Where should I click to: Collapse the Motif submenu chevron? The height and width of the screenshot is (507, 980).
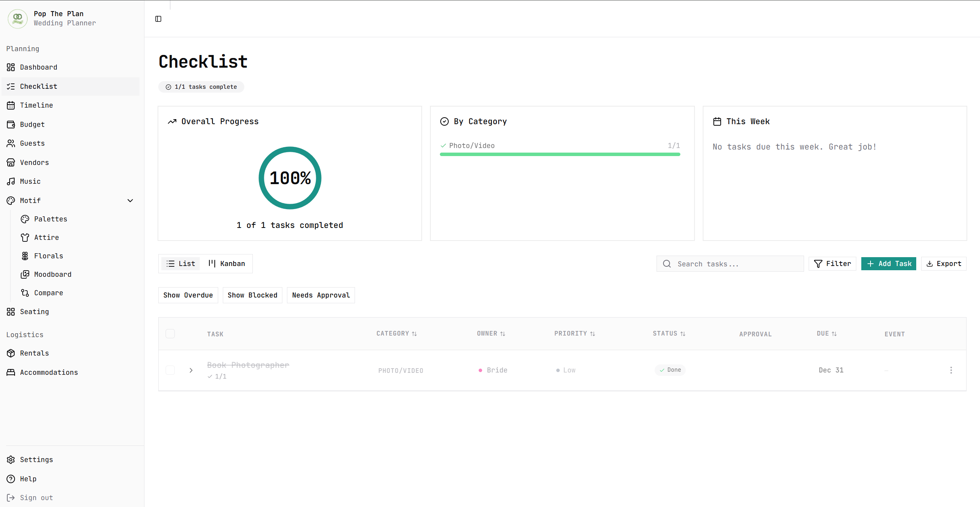130,201
